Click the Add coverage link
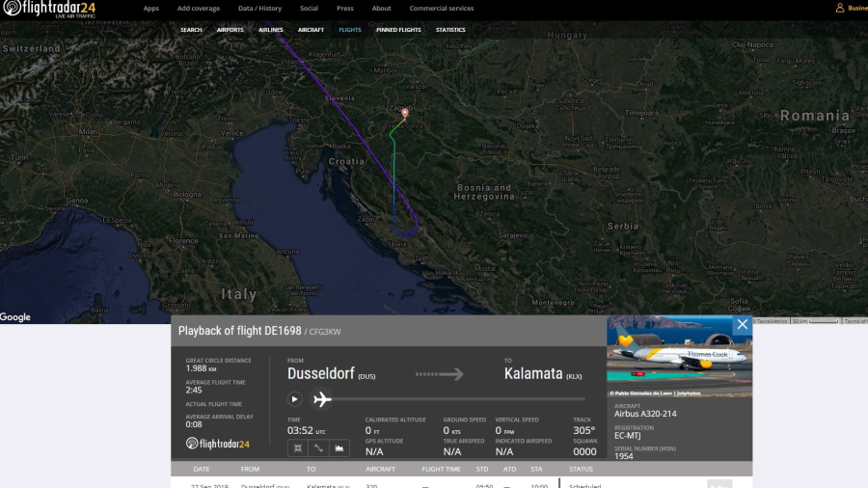 tap(198, 9)
